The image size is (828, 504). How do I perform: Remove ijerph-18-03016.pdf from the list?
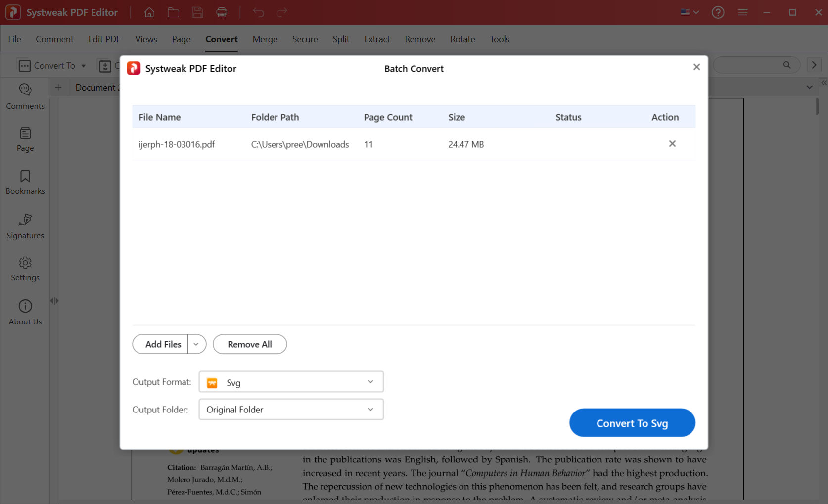pos(672,144)
